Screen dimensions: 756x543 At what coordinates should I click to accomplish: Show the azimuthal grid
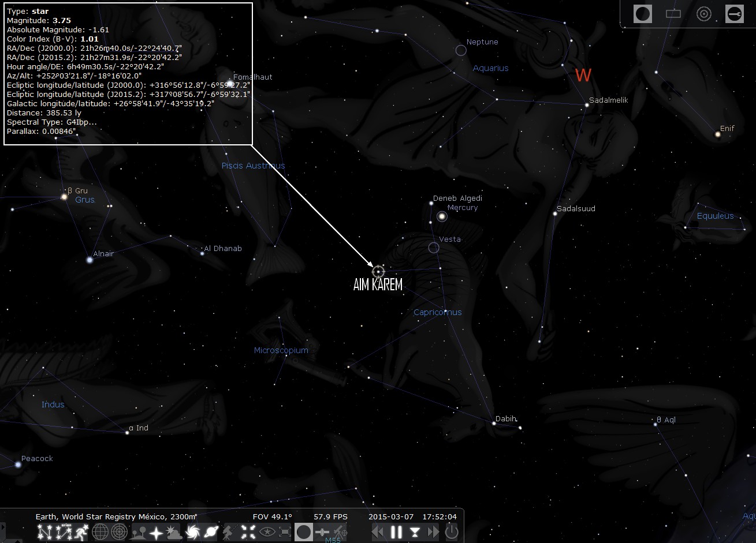click(119, 532)
